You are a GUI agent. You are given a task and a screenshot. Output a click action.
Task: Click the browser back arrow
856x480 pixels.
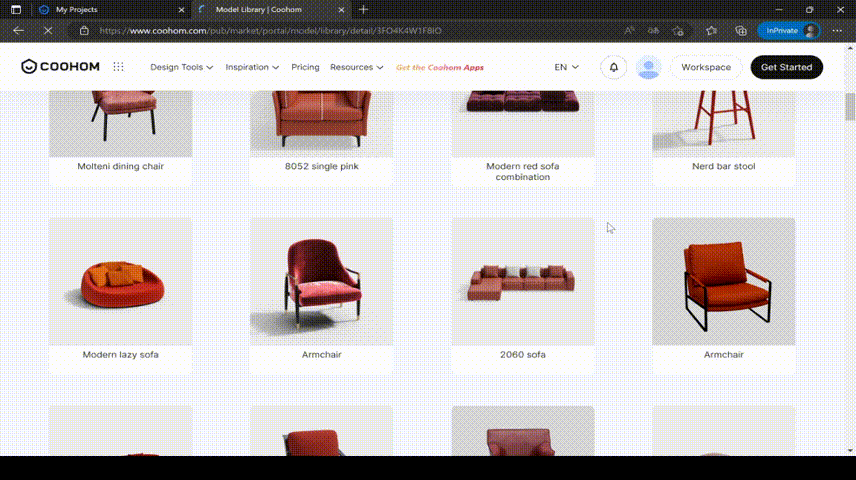(17, 31)
